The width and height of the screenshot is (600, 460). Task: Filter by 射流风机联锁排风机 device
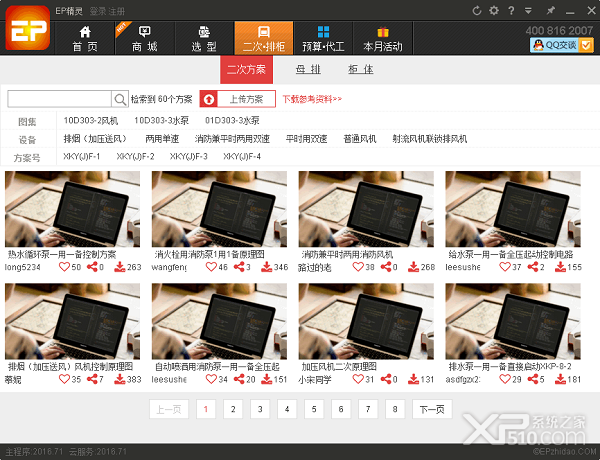tap(430, 139)
